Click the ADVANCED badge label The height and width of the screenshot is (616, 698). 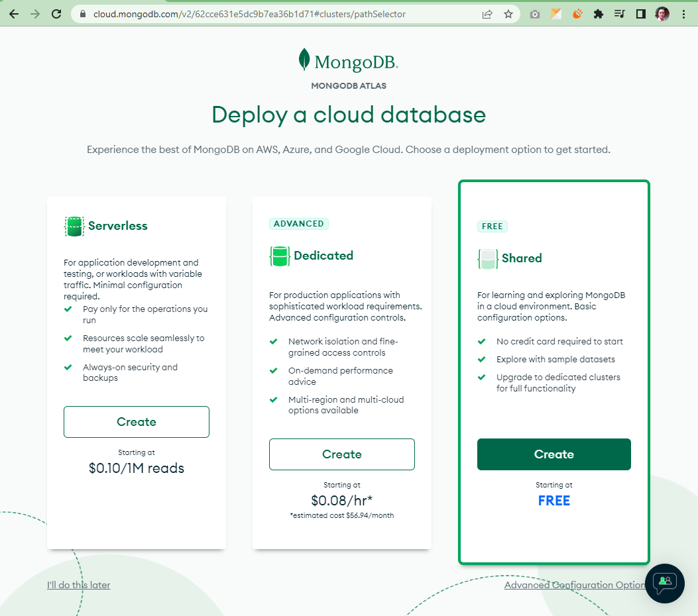tap(299, 224)
